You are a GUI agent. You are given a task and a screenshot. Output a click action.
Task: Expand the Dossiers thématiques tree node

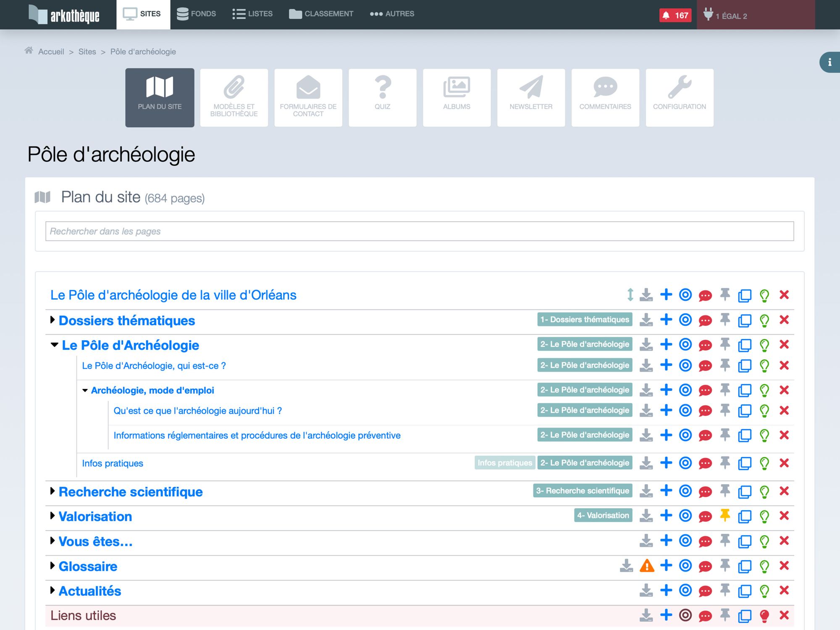[x=52, y=320]
